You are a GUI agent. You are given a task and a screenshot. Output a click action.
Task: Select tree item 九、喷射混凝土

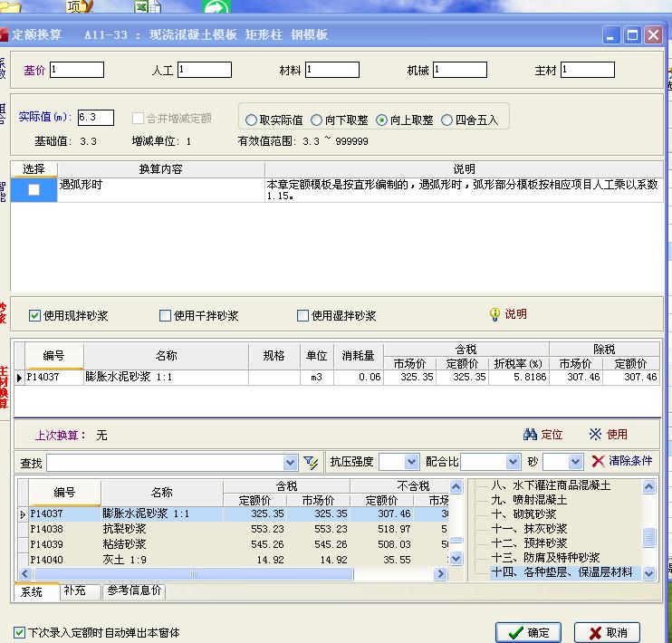(x=529, y=500)
